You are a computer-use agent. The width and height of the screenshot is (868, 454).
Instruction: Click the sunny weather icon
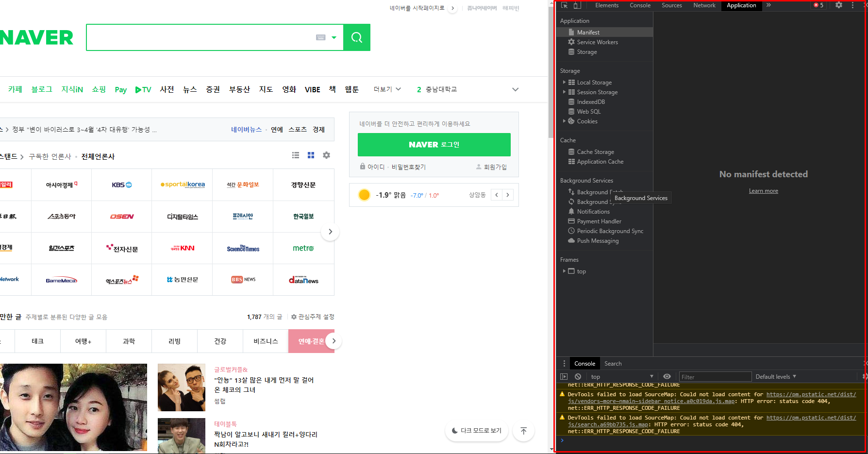click(x=364, y=195)
